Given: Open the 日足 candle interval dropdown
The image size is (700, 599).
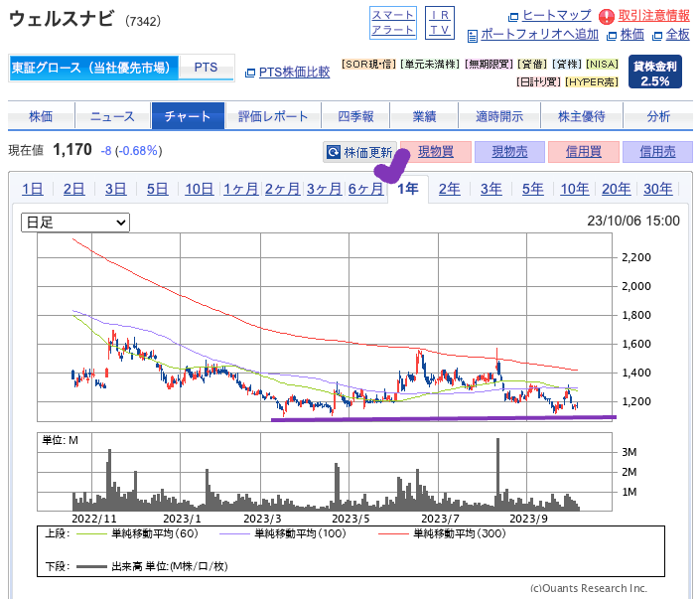Looking at the screenshot, I should (x=75, y=223).
